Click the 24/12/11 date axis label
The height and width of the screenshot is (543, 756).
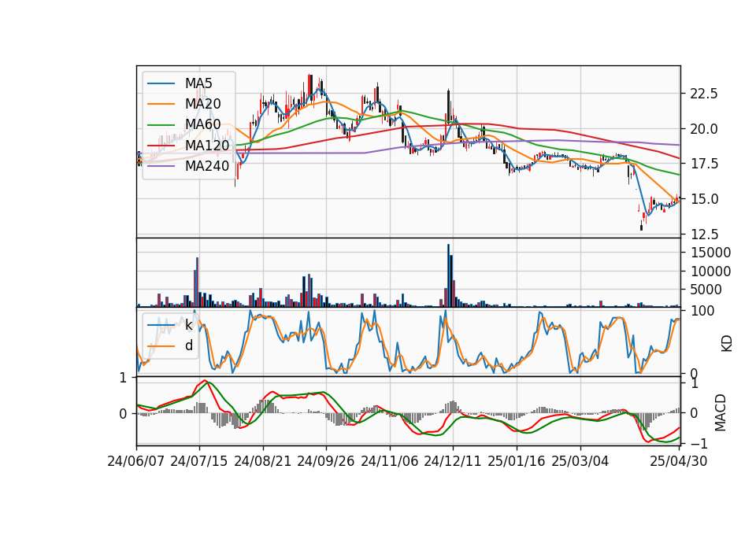(x=453, y=461)
